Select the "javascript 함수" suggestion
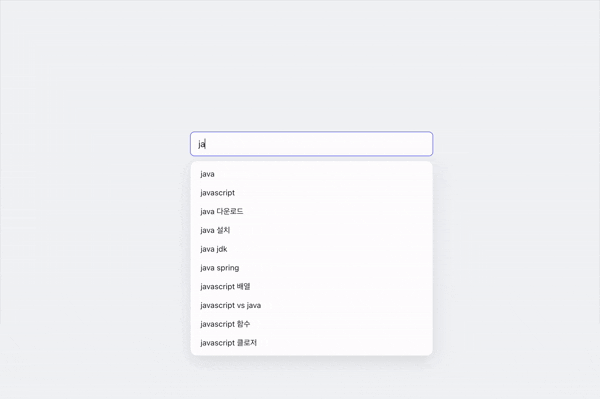This screenshot has height=399, width=600. point(311,324)
